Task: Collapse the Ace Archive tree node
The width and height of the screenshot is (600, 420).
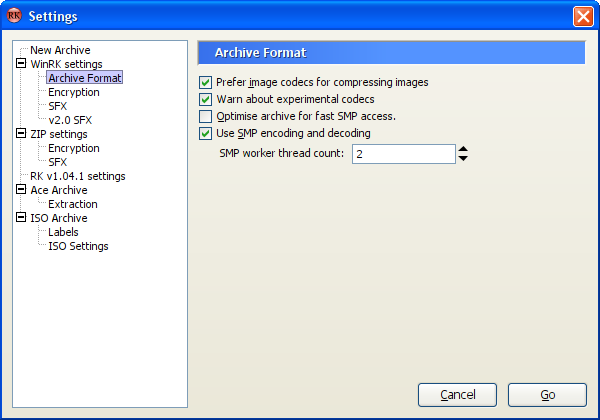Action: click(21, 189)
